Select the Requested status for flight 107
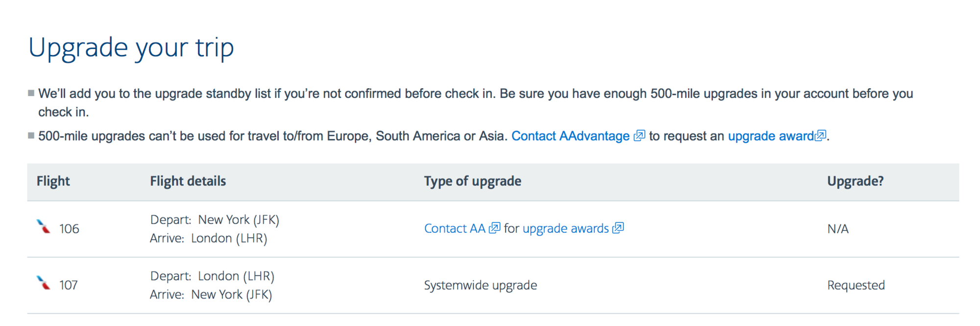The height and width of the screenshot is (326, 980). click(x=856, y=285)
